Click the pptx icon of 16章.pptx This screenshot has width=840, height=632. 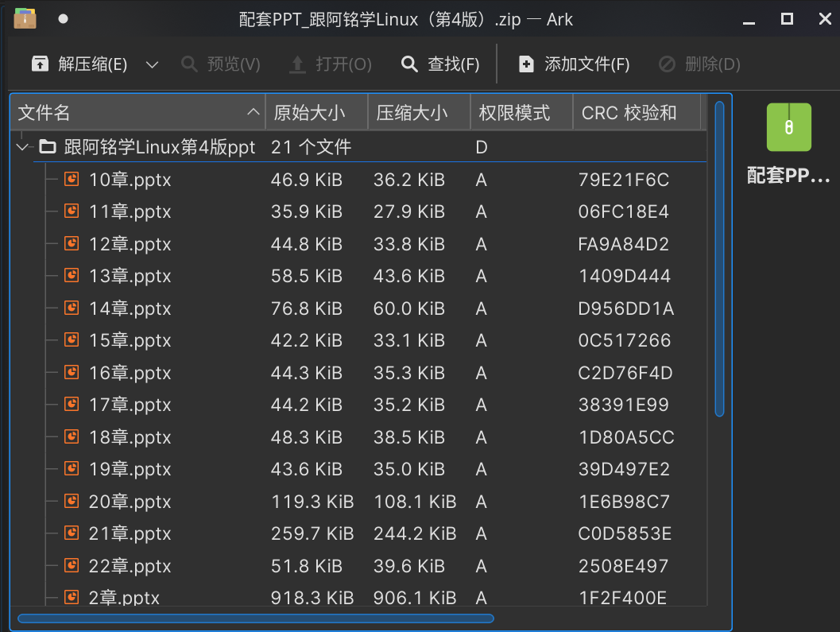pos(72,372)
